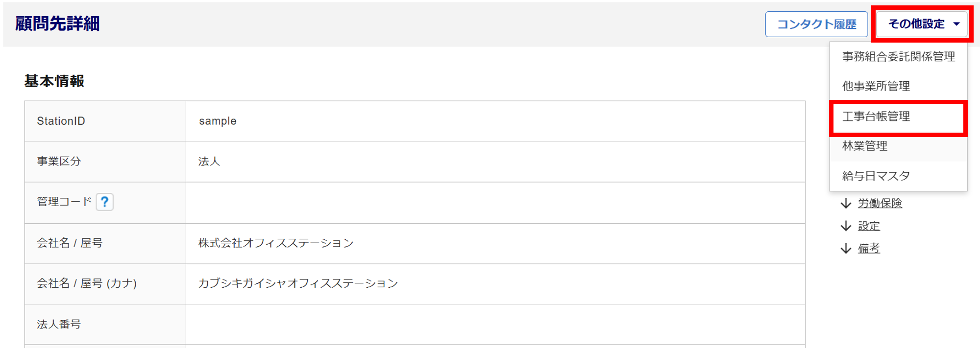Jump to the 労働保険 section link
The width and height of the screenshot is (980, 348).
pos(880,203)
